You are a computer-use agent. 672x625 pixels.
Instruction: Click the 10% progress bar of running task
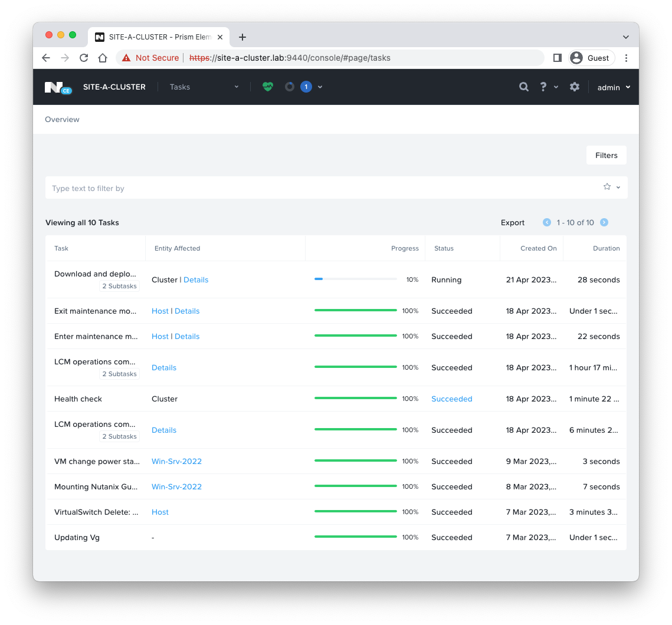click(x=355, y=279)
